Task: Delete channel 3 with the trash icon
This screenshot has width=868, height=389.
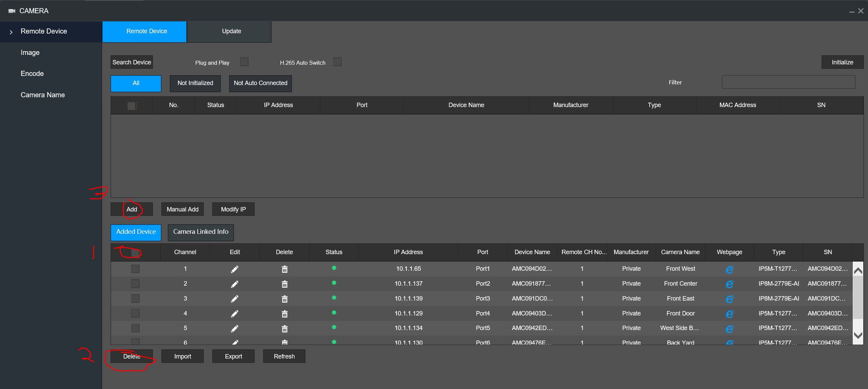Action: [284, 299]
